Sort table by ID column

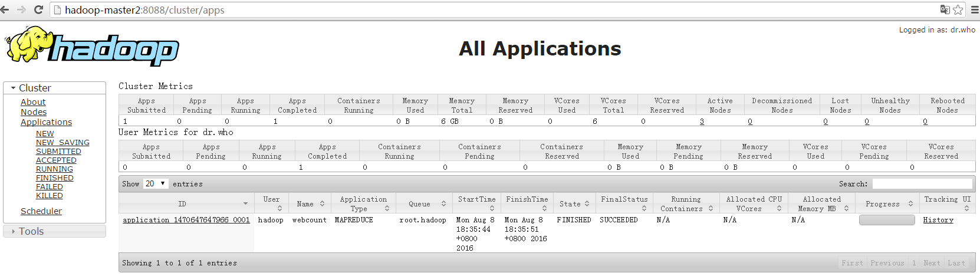pyautogui.click(x=186, y=203)
